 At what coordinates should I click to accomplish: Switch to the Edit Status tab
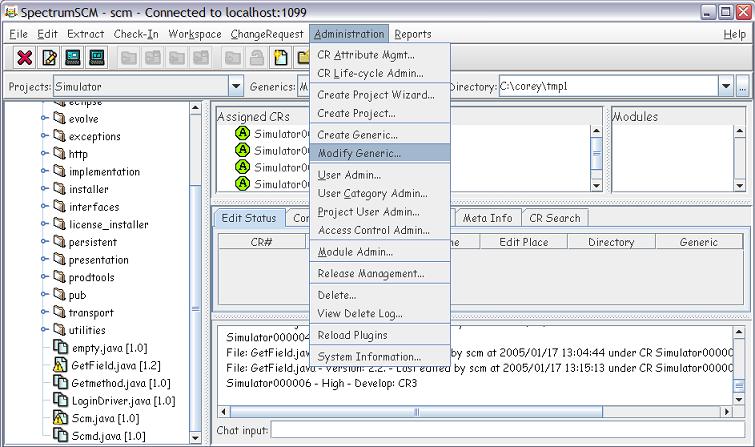click(x=249, y=218)
